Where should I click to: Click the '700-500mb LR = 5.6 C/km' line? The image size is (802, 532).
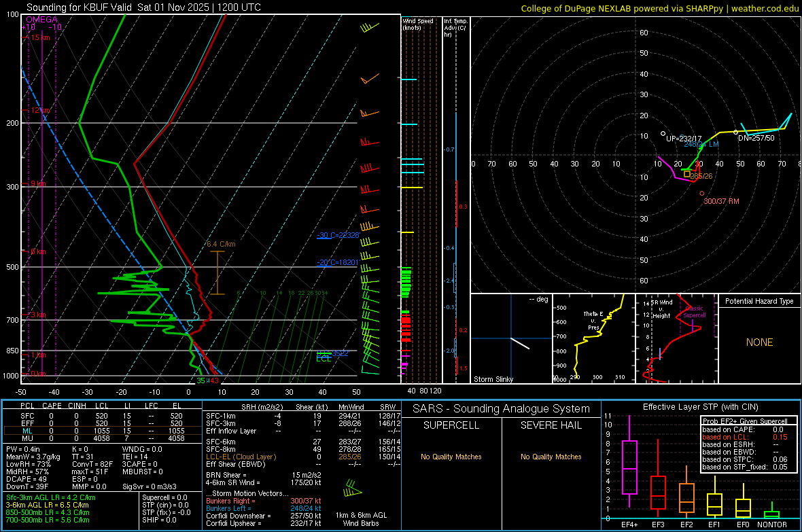[48, 520]
